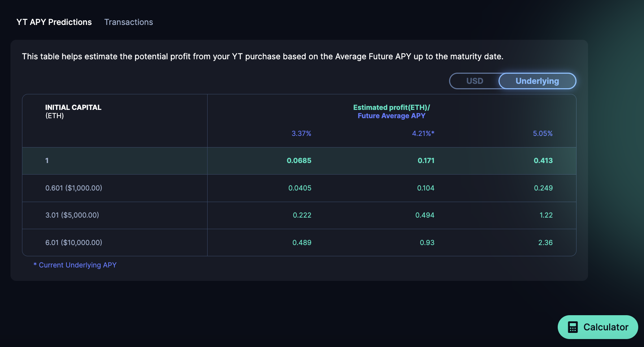Viewport: 644px width, 347px height.
Task: Select the 0.171 profit cell
Action: click(426, 160)
